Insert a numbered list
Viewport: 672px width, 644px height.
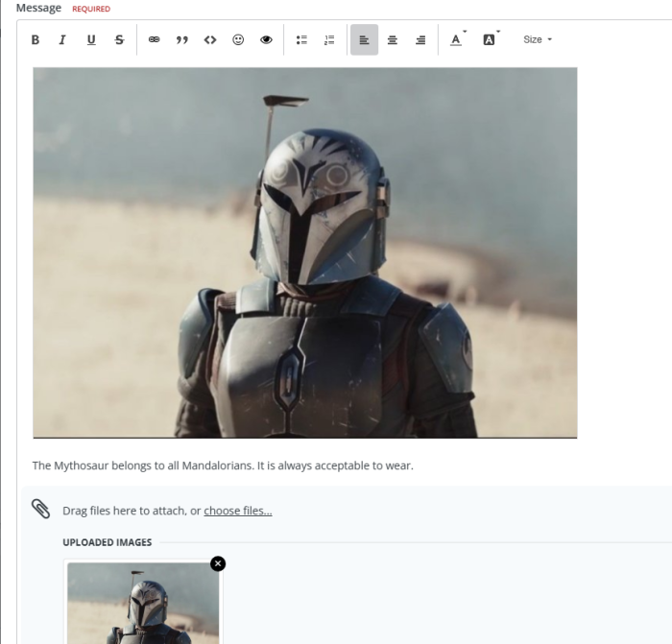[329, 40]
